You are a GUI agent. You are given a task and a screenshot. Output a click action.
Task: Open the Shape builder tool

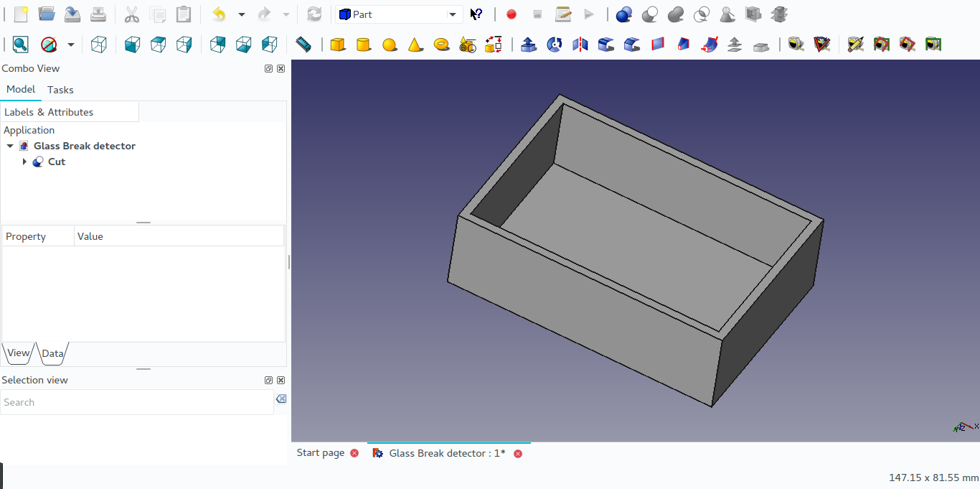point(493,45)
